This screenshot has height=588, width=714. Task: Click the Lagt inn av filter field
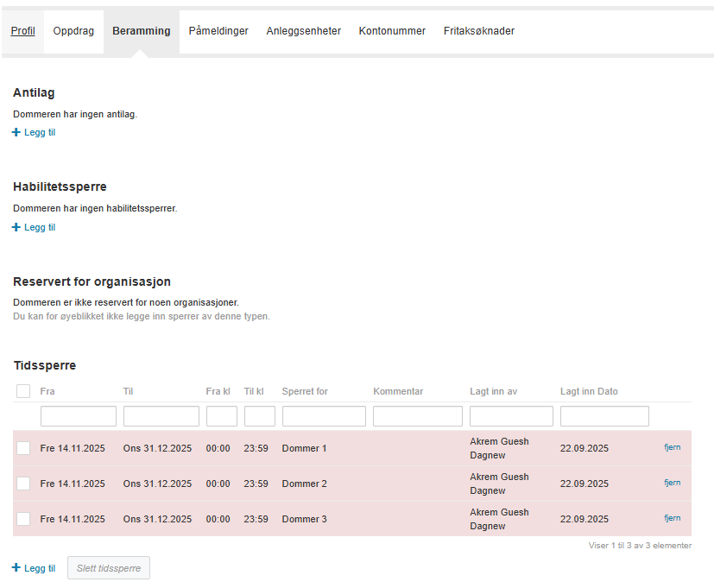point(511,416)
